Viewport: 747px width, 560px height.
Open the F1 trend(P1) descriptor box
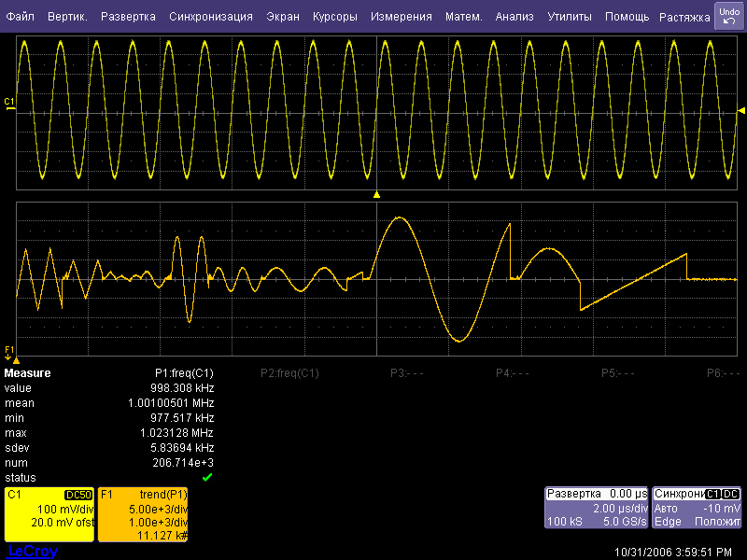143,514
